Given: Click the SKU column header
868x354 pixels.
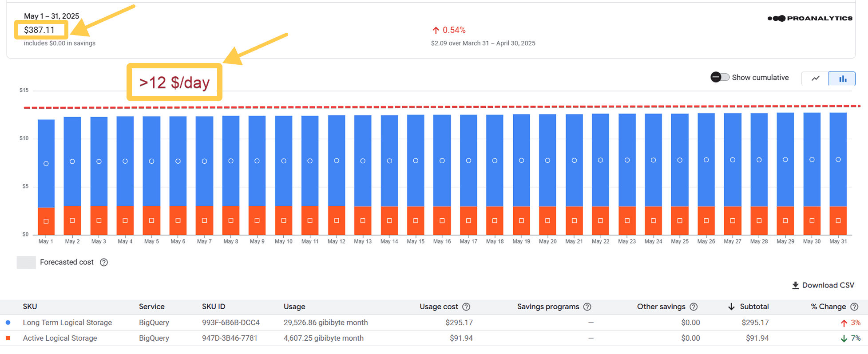Looking at the screenshot, I should coord(30,307).
